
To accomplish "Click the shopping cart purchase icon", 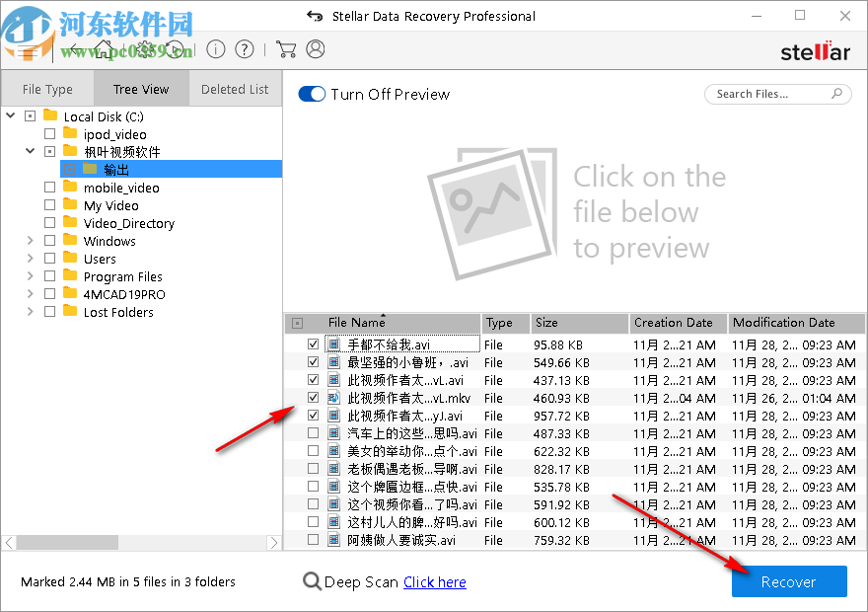I will tap(287, 49).
